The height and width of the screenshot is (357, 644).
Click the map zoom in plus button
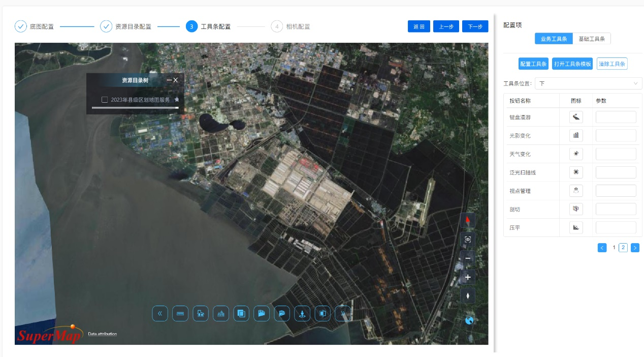[x=468, y=277]
